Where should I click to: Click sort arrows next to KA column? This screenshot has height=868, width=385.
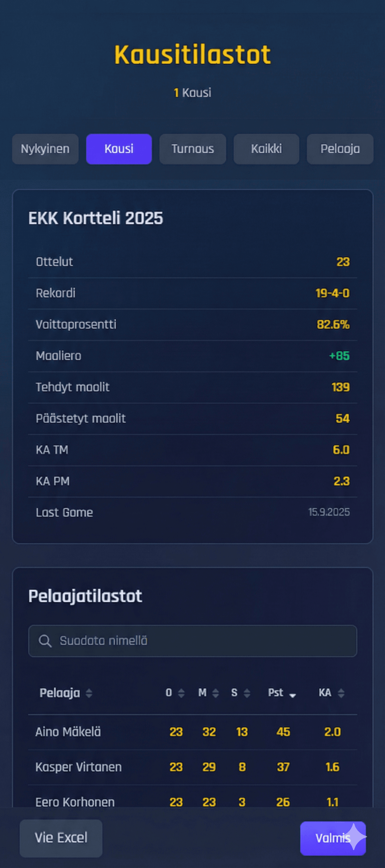coord(341,693)
